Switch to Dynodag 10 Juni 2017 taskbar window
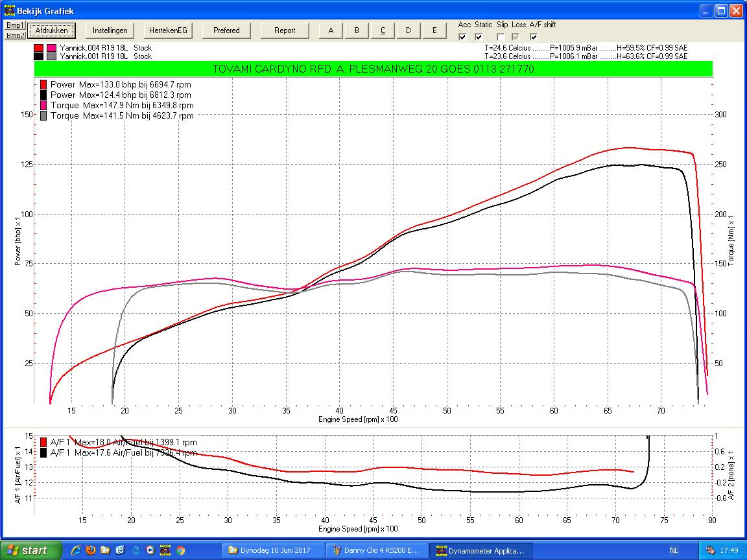The height and width of the screenshot is (560, 747). (274, 550)
